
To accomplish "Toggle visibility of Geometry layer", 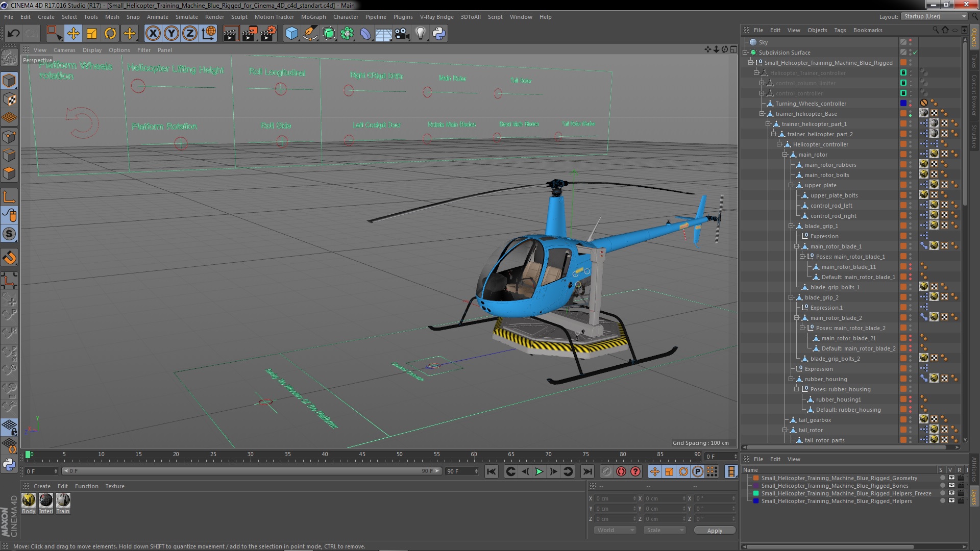I will pos(951,478).
